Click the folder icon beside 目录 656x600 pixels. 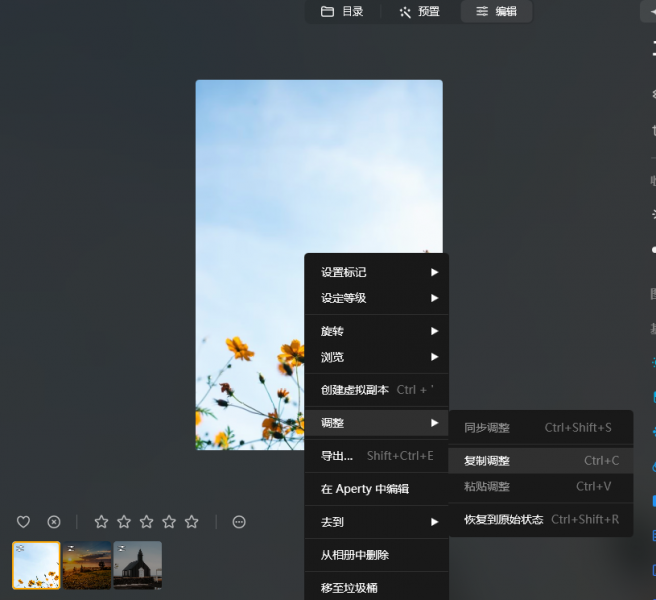click(327, 11)
